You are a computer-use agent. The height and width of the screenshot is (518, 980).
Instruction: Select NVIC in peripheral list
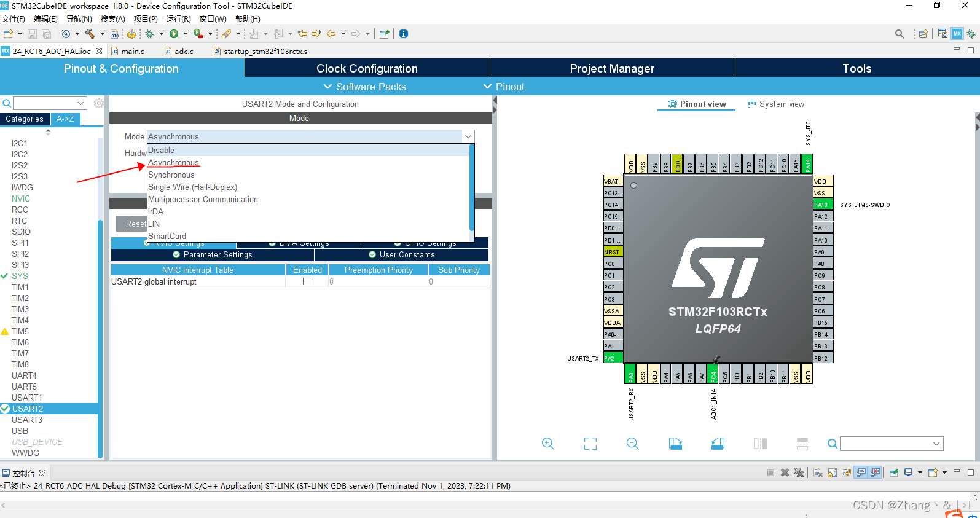pos(21,198)
